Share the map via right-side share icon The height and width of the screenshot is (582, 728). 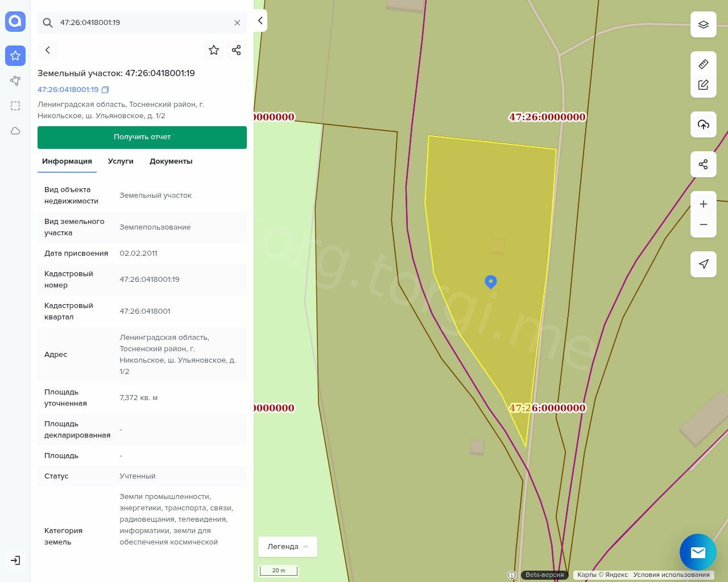[703, 164]
